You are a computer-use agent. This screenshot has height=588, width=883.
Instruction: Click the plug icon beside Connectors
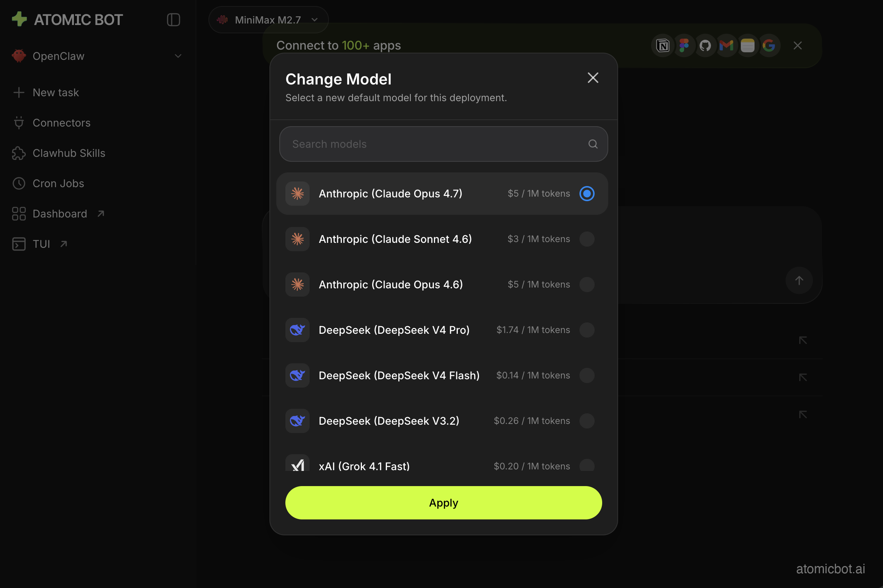point(19,123)
